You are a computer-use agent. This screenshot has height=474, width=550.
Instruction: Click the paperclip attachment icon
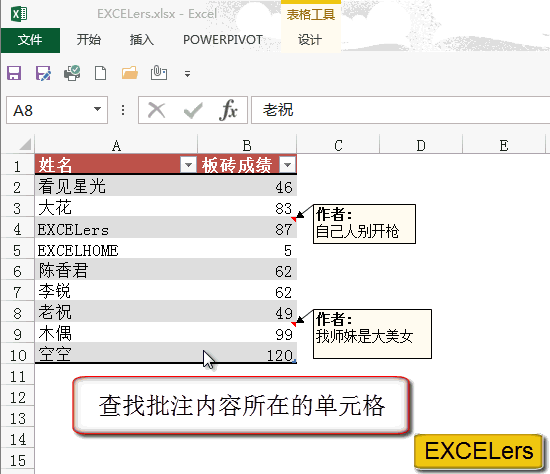pyautogui.click(x=159, y=73)
